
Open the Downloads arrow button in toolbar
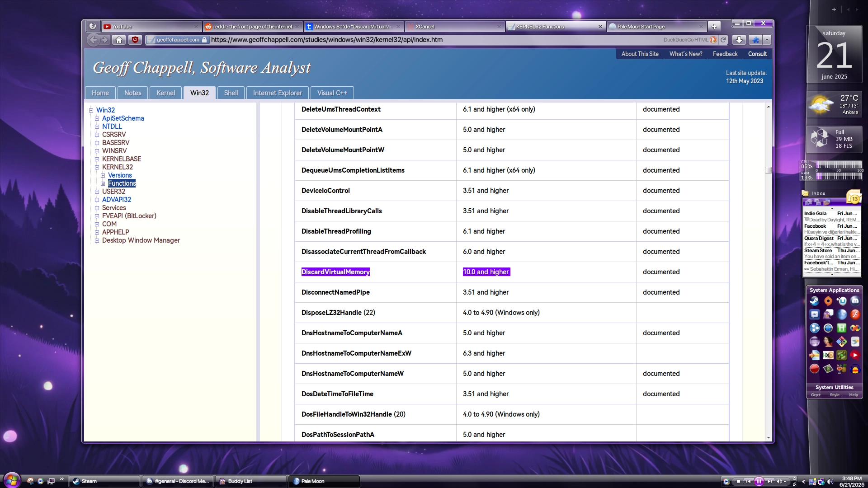tap(739, 40)
